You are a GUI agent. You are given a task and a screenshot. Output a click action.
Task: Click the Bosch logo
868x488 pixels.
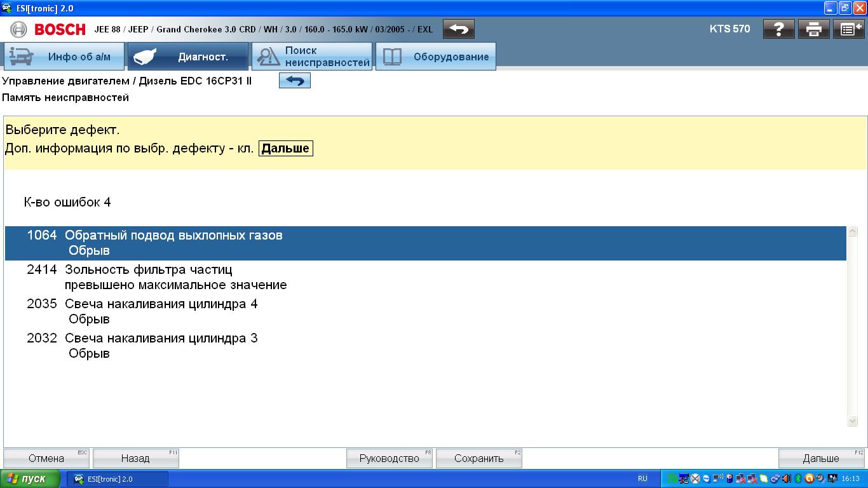click(48, 29)
